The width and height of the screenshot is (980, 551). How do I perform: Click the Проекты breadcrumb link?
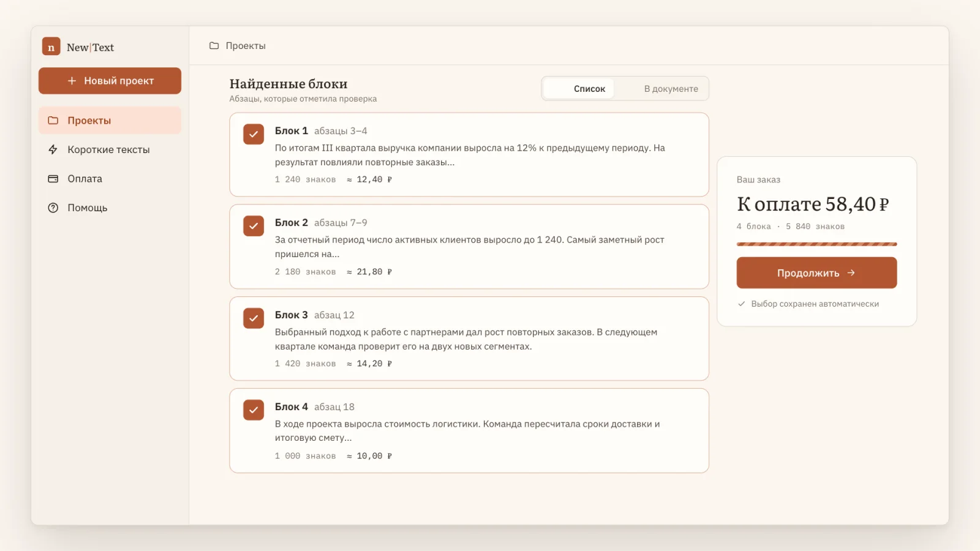246,46
